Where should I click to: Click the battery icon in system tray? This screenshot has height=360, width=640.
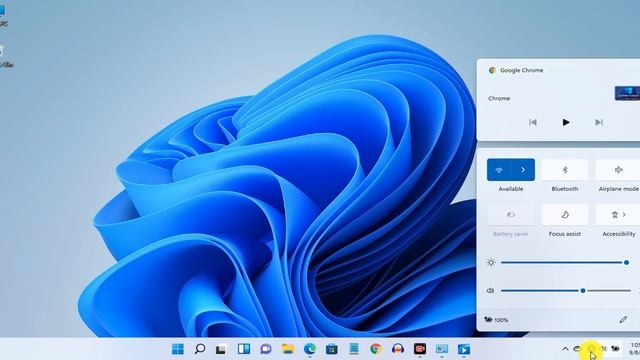click(615, 349)
